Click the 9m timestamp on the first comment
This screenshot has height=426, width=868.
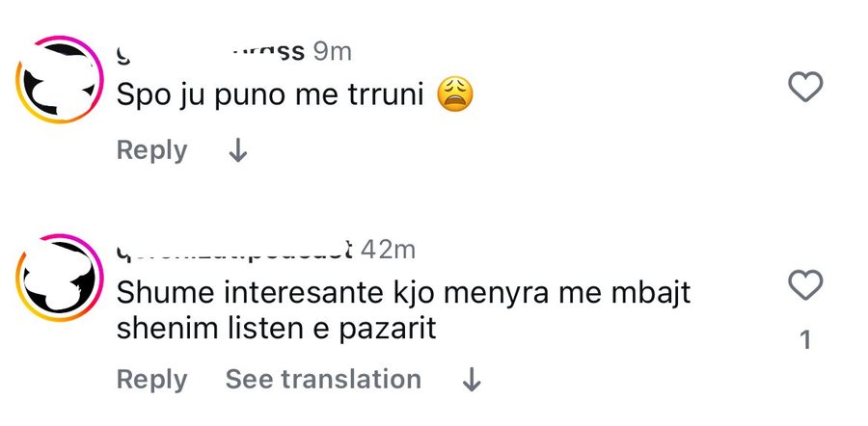[334, 51]
